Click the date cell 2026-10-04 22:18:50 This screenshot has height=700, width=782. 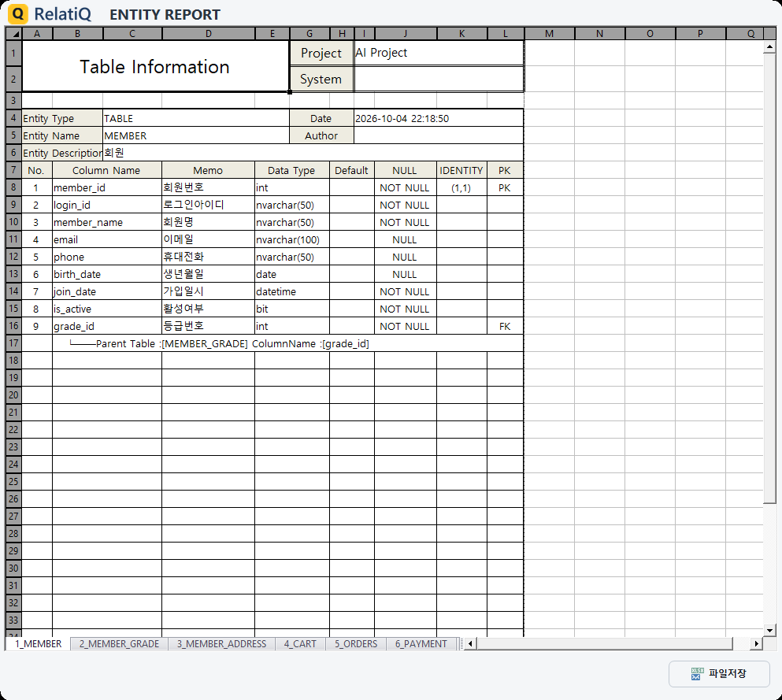point(439,118)
